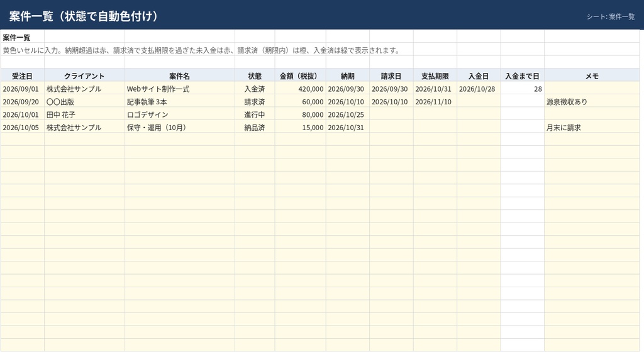Select the status cell 進行中
The height and width of the screenshot is (352, 644).
[255, 114]
